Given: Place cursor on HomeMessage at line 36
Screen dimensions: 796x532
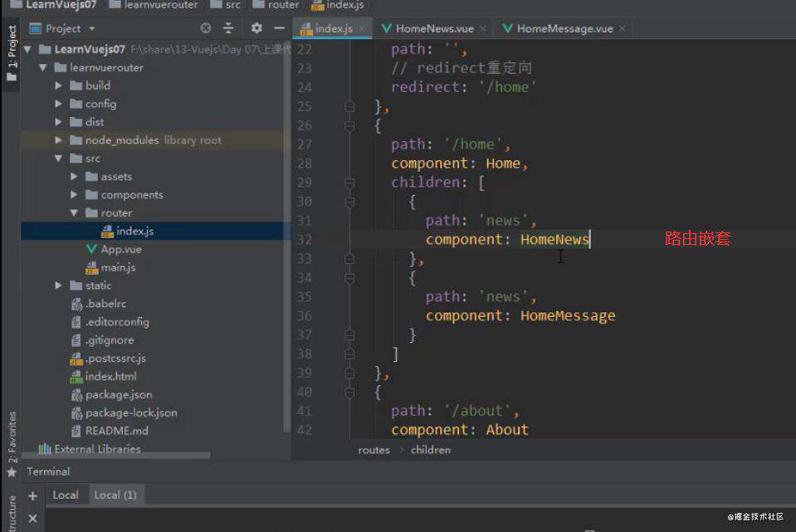Looking at the screenshot, I should 568,315.
